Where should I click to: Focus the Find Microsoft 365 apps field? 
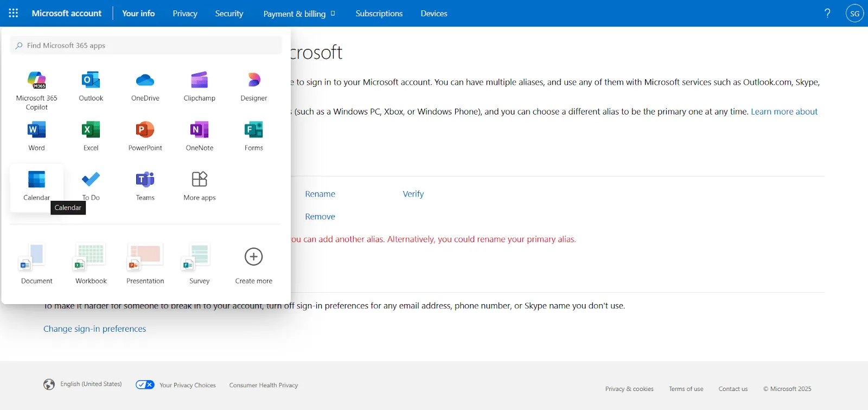[x=146, y=46]
